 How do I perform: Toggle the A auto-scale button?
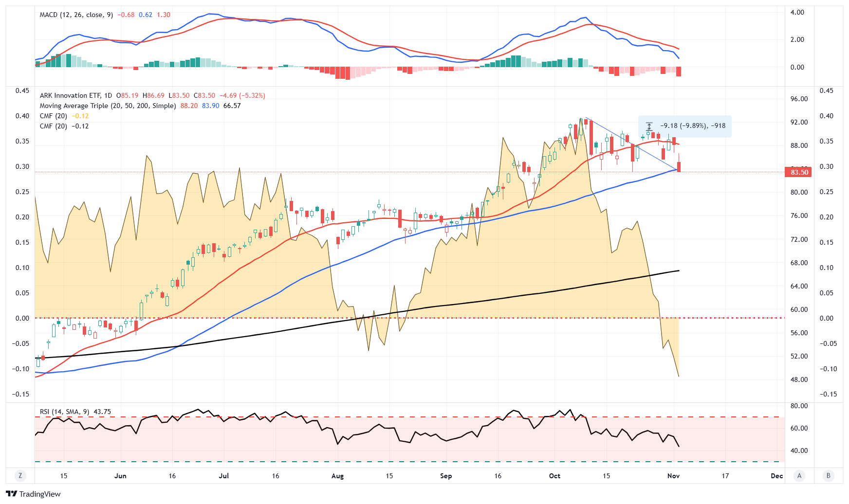point(799,476)
